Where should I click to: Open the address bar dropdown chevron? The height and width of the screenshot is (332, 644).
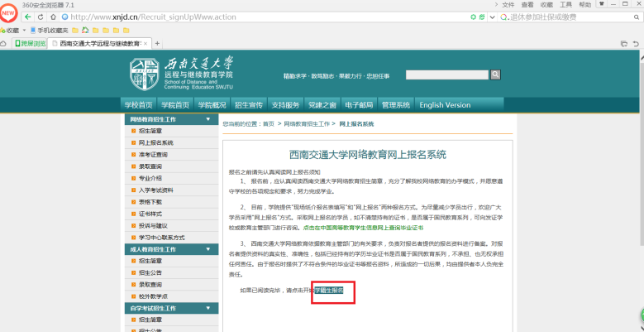pos(493,17)
